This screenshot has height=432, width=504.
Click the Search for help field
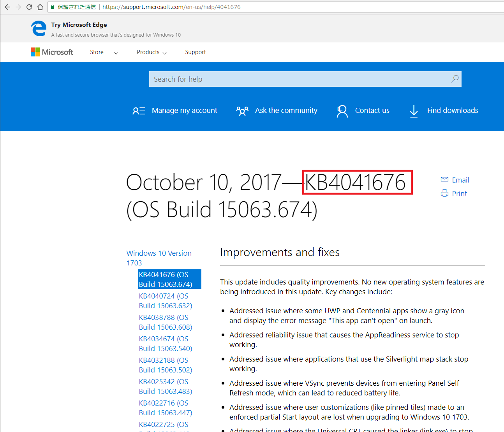click(x=305, y=79)
